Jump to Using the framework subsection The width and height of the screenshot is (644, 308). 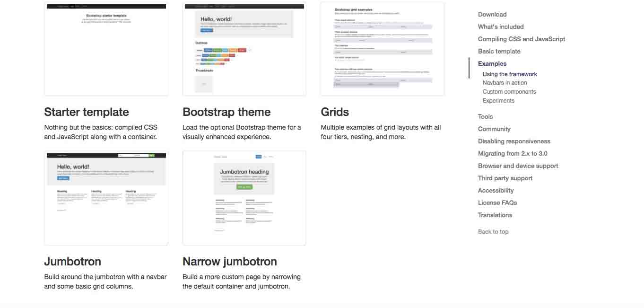(x=510, y=74)
